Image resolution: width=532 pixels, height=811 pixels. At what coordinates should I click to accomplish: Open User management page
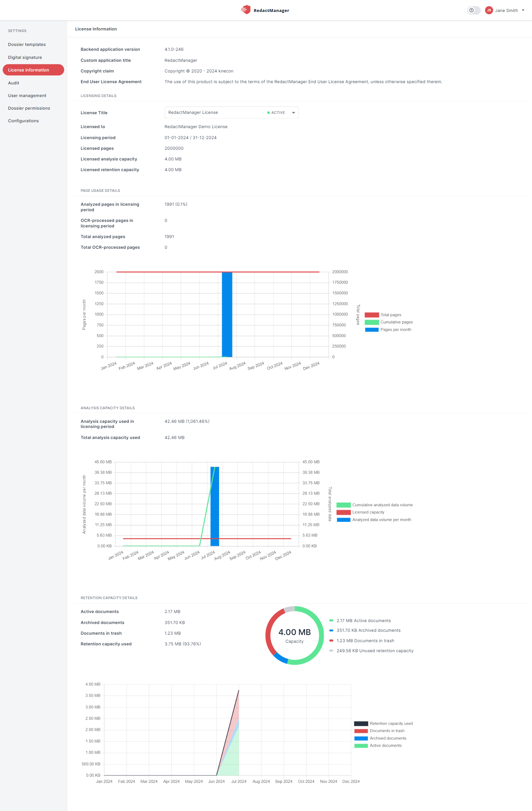coord(27,96)
